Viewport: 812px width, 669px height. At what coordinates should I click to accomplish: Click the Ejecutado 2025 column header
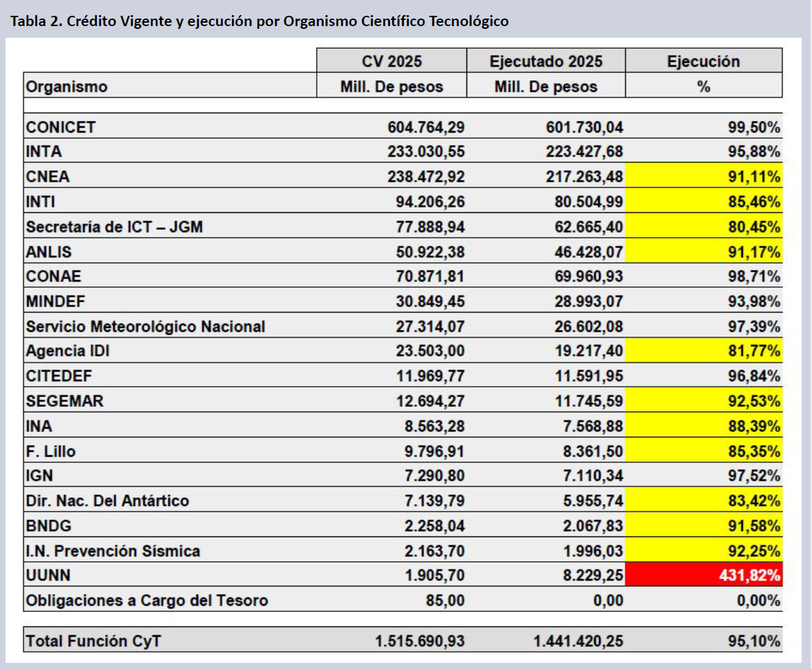coord(545,61)
